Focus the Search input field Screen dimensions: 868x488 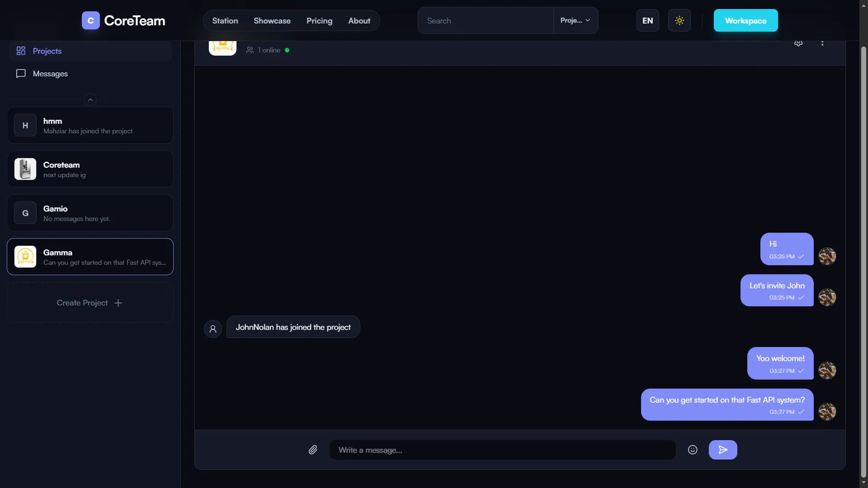pos(486,21)
